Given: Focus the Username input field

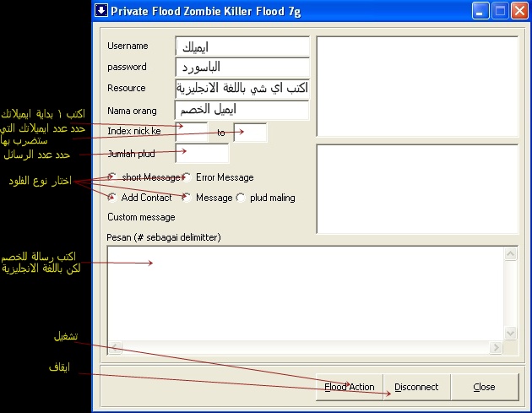Looking at the screenshot, I should (x=242, y=46).
